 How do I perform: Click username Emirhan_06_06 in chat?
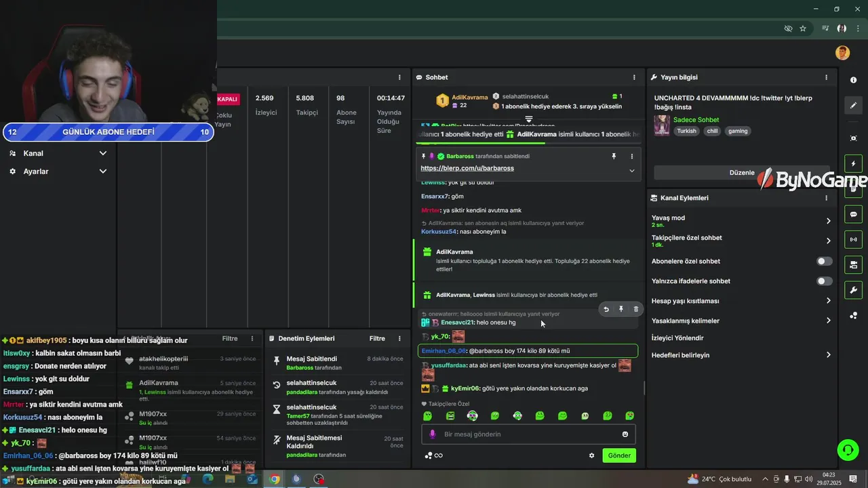click(x=443, y=351)
